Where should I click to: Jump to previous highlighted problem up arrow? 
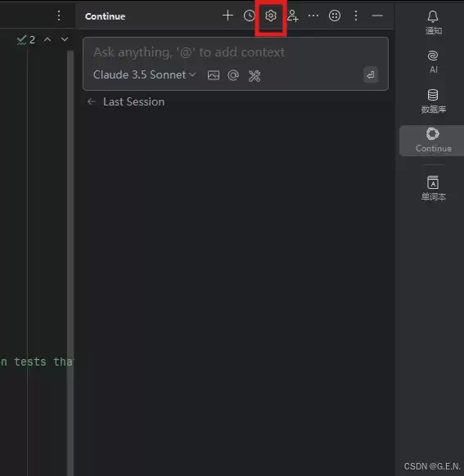47,39
